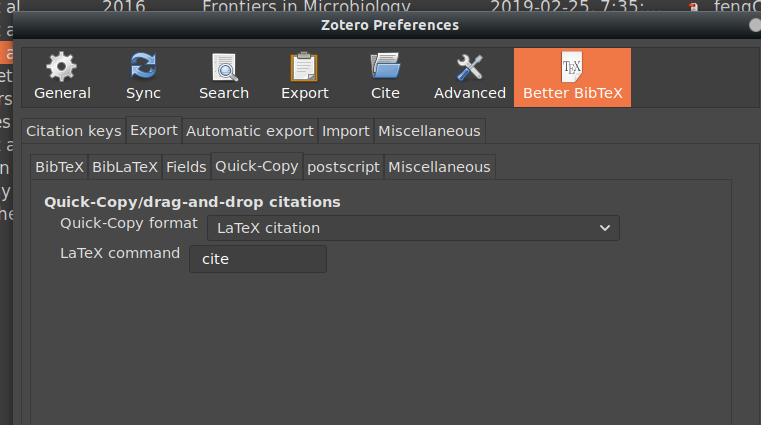Screen dimensions: 761x425
Task: Click the top-level Export tab
Action: point(154,130)
